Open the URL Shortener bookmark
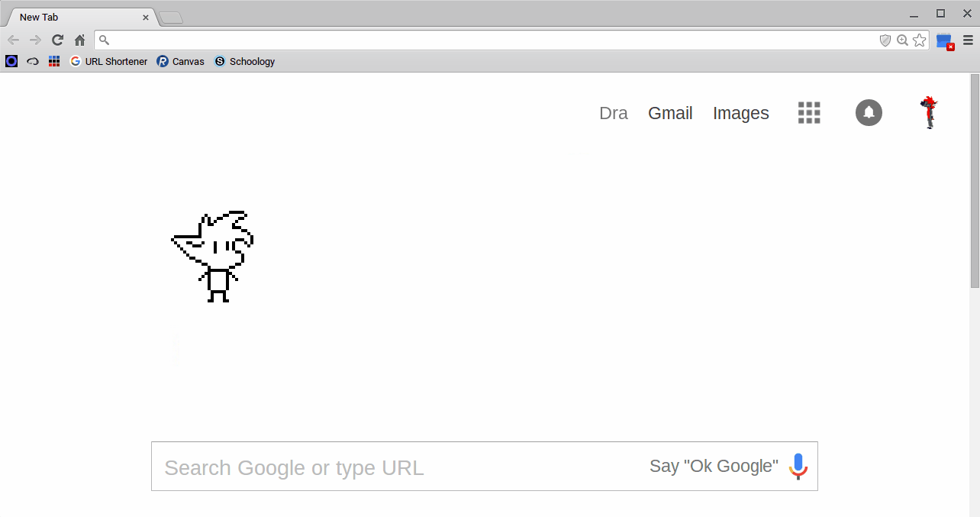 (108, 62)
